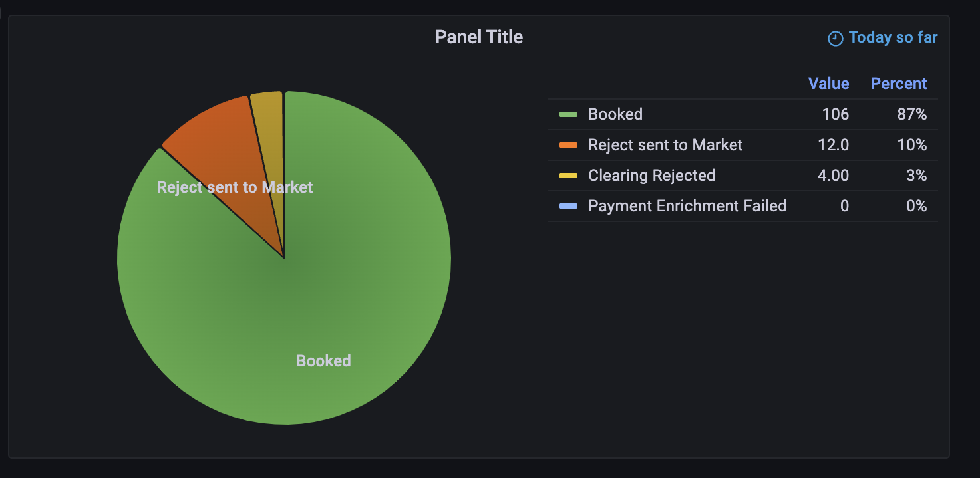Sort legend by the Percent column header
The height and width of the screenshot is (478, 980).
[x=898, y=84]
